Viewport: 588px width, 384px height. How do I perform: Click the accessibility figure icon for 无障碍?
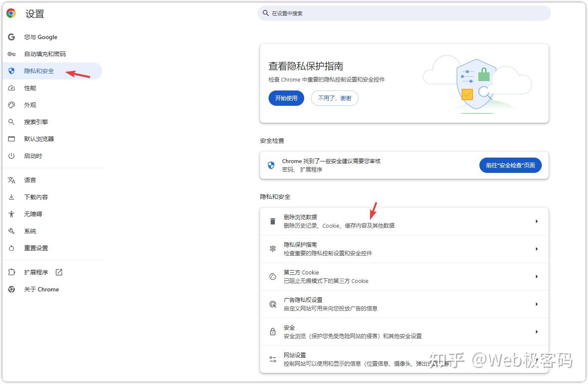[x=11, y=214]
